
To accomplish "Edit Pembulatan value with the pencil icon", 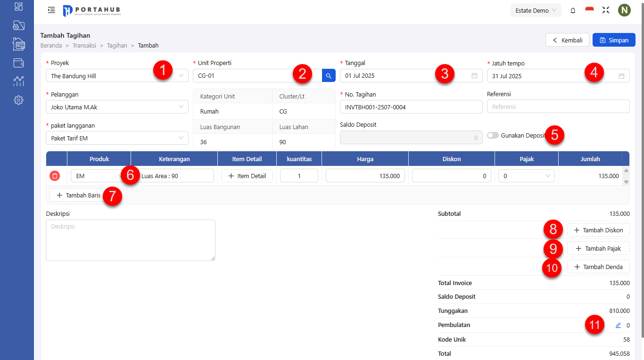I will pos(618,325).
